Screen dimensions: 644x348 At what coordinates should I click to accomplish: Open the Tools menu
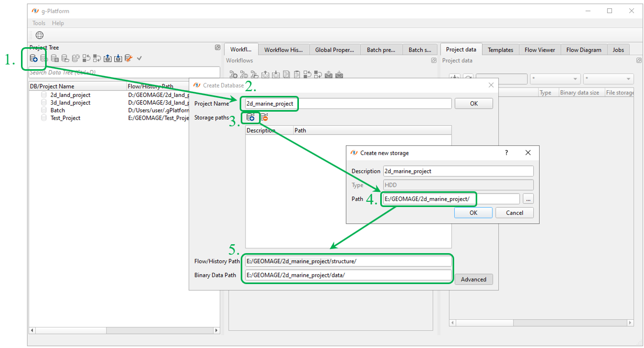pyautogui.click(x=39, y=23)
